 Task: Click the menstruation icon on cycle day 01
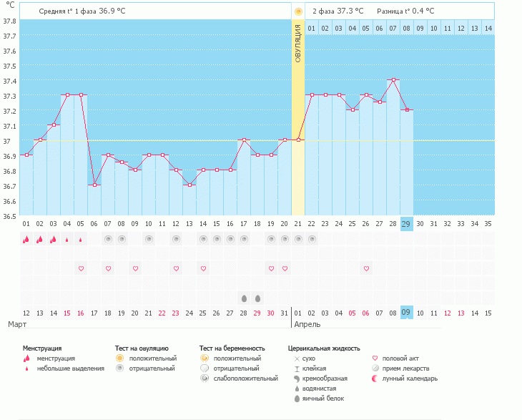point(26,240)
